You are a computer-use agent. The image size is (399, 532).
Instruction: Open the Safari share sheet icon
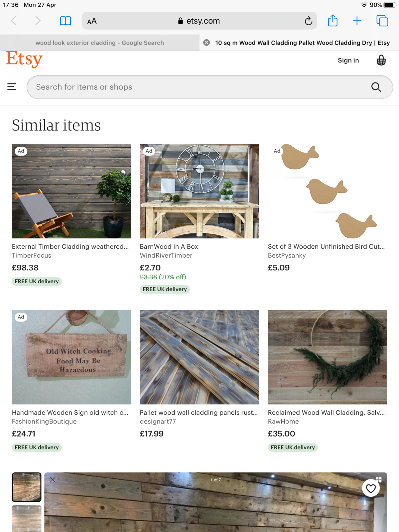coord(332,21)
